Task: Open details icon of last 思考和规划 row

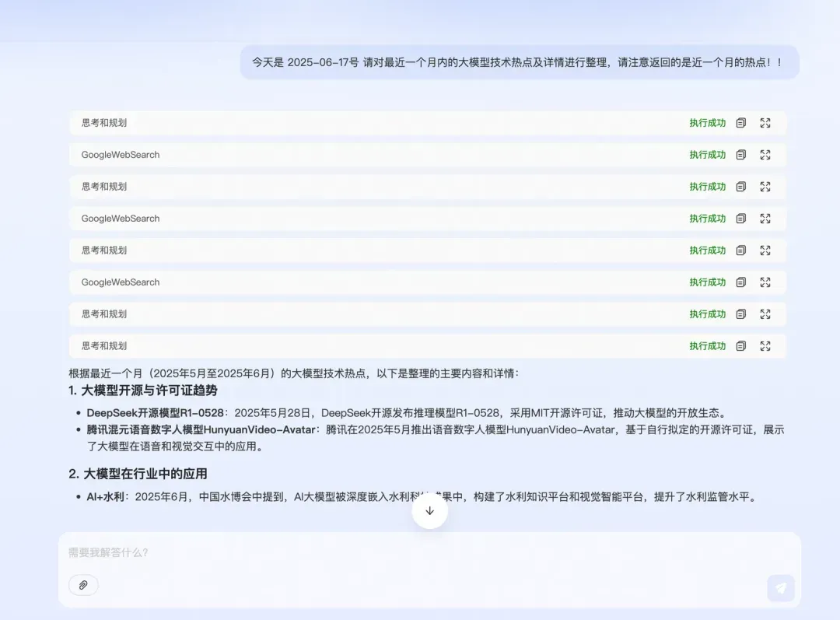Action: coord(741,346)
